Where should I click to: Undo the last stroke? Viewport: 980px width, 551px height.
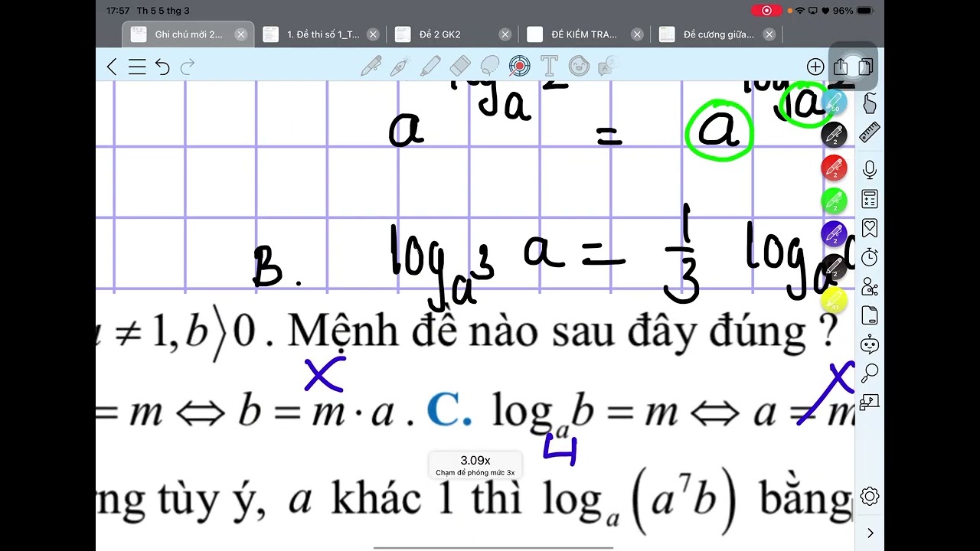tap(162, 67)
